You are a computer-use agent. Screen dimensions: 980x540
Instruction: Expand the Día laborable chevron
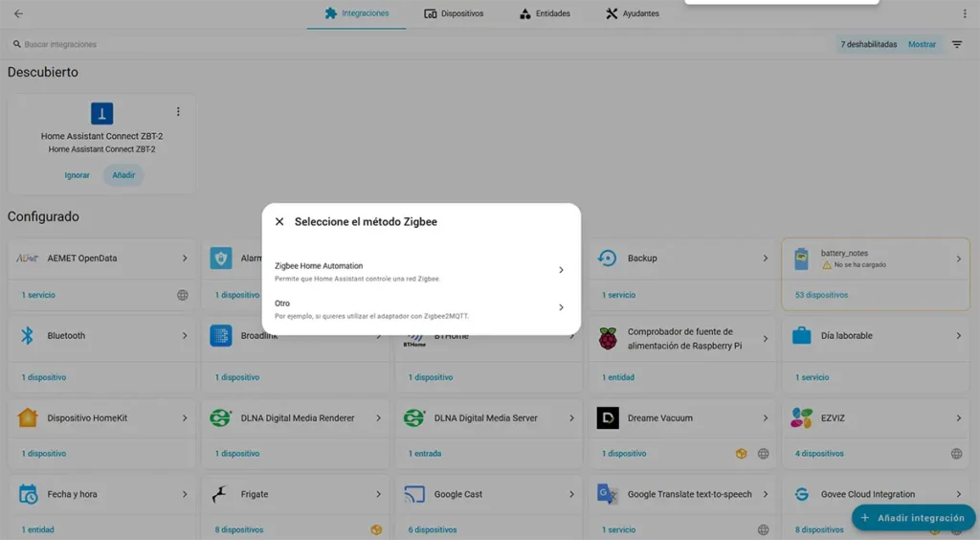coord(958,336)
